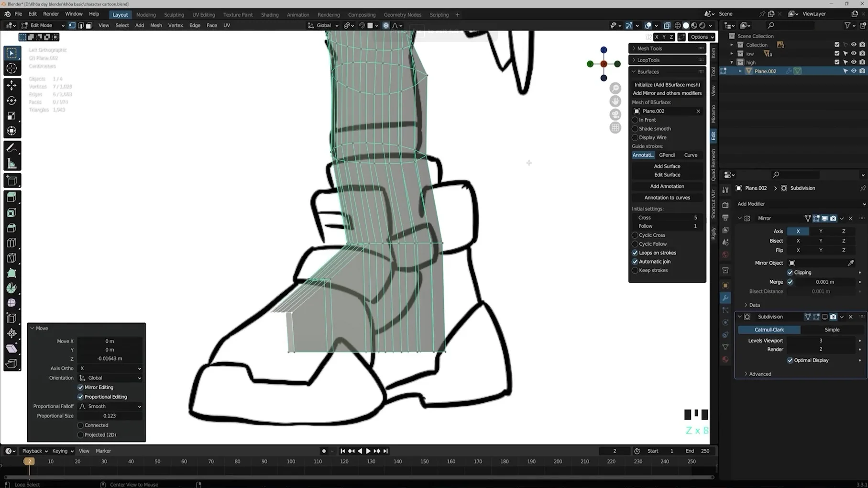Select the Bevel tool
This screenshot has height=488, width=868.
click(12, 228)
